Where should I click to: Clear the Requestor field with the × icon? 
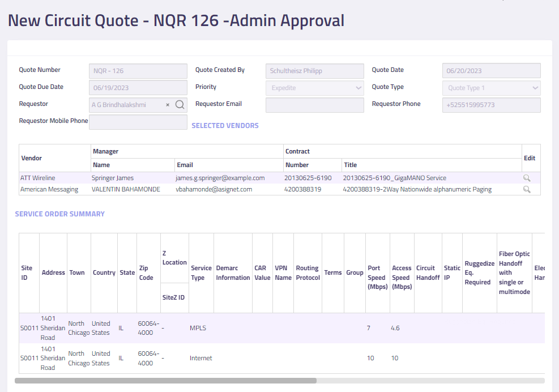tap(168, 105)
